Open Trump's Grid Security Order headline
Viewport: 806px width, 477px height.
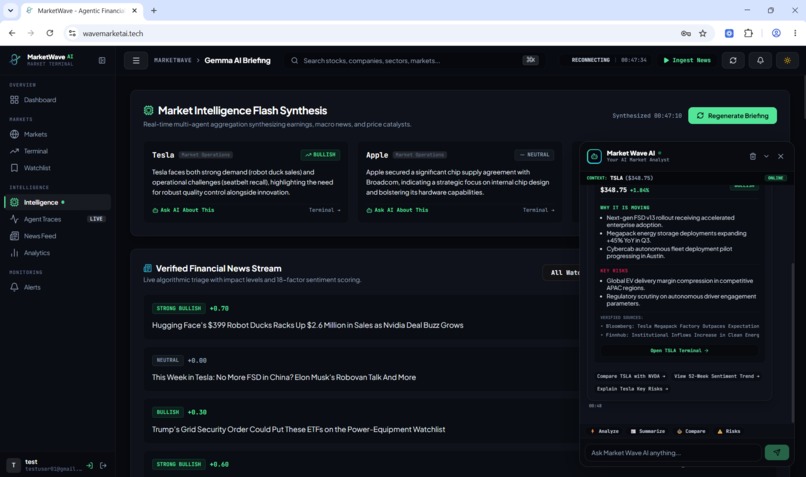(298, 429)
